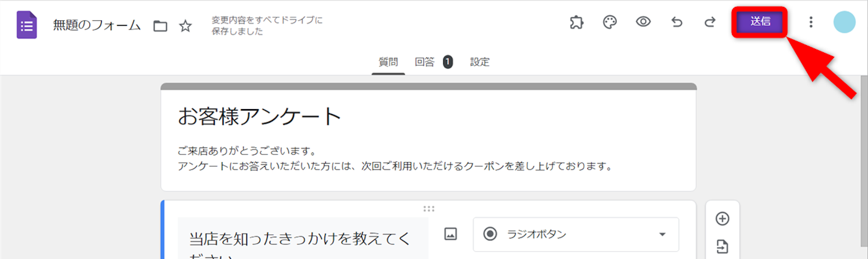This screenshot has height=259, width=868.
Task: Add an image to the question
Action: (451, 234)
